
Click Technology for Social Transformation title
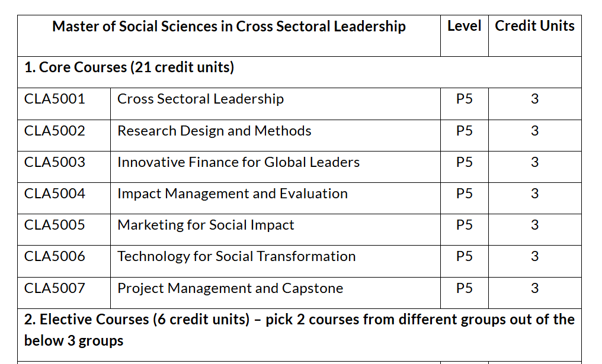point(236,256)
